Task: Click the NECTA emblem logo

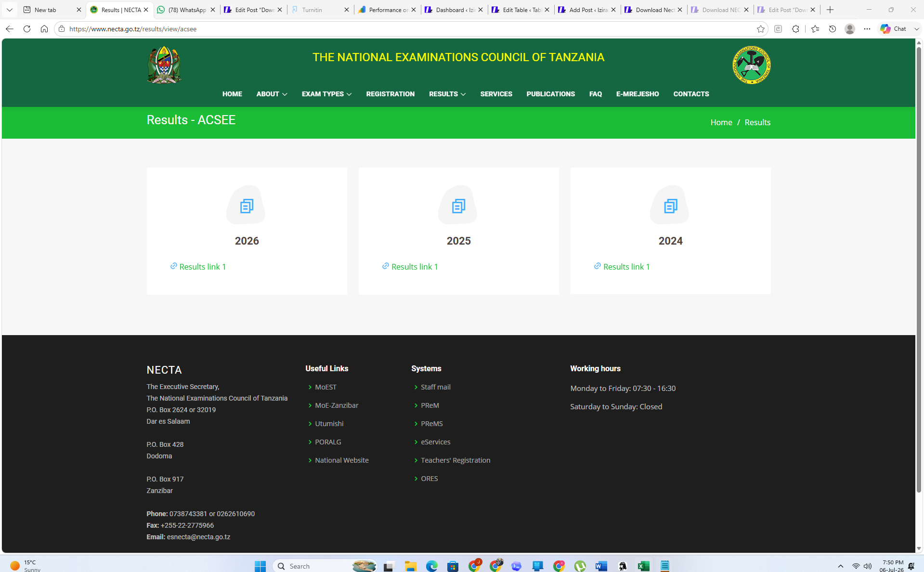Action: coord(751,65)
